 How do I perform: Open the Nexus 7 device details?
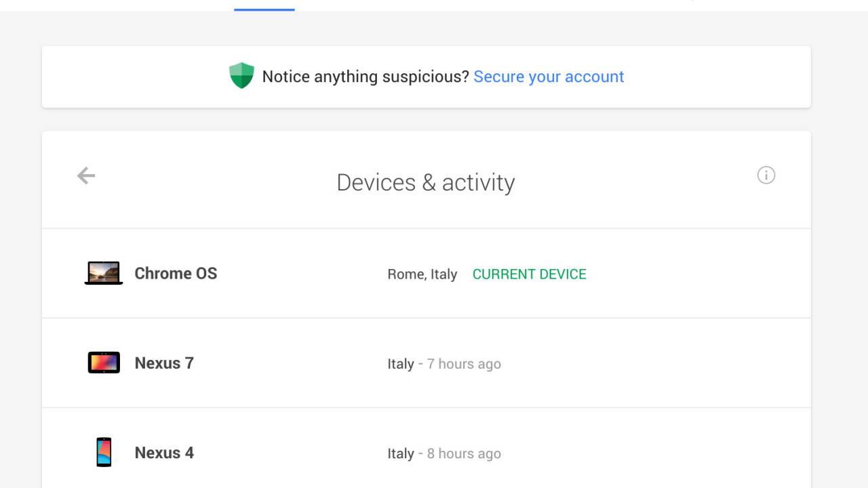tap(164, 363)
